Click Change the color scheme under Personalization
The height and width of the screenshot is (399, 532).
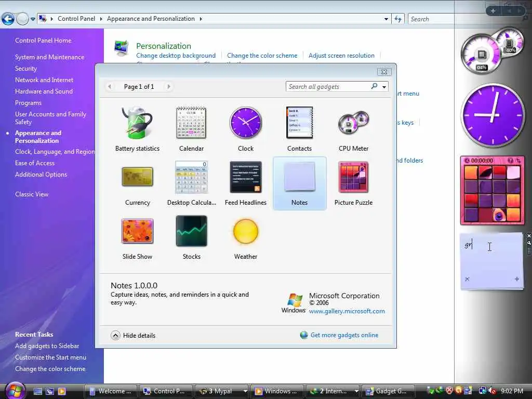coord(262,56)
